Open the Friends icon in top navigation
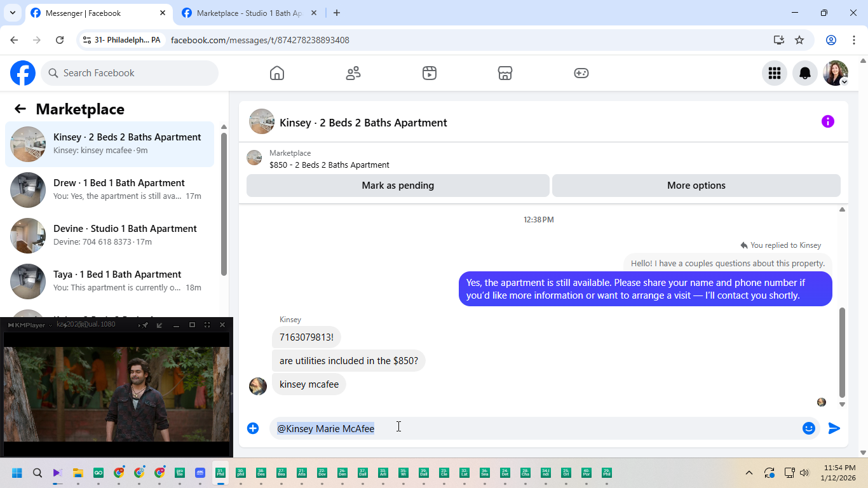 click(x=353, y=73)
